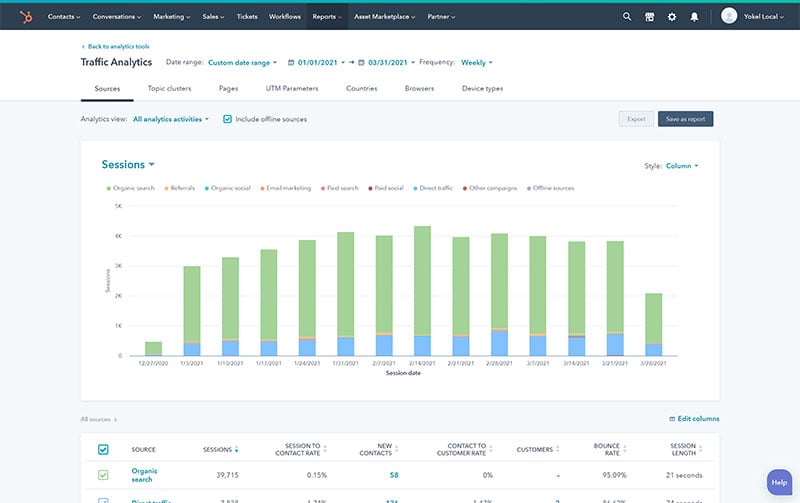Viewport: 800px width, 503px height.
Task: Open Custom date range dropdown
Action: click(x=242, y=63)
